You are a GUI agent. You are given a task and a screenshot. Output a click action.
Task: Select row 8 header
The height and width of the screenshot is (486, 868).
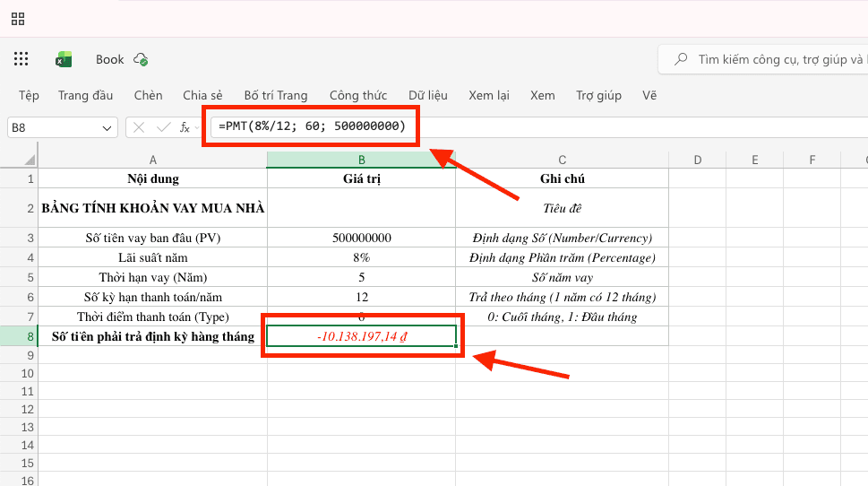click(x=19, y=336)
